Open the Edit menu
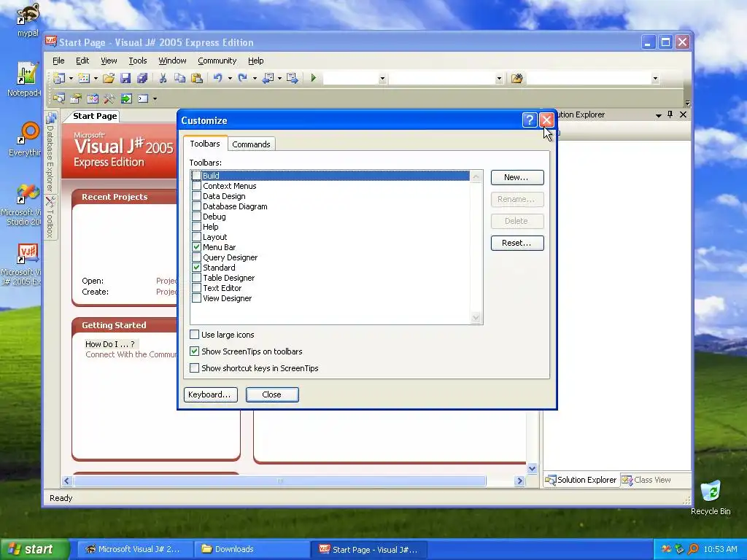 click(x=82, y=61)
